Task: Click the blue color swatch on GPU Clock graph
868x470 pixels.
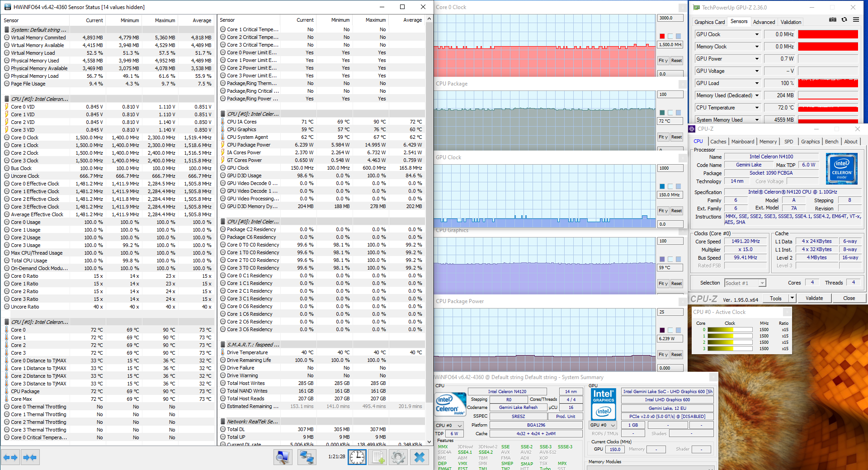Action: click(x=662, y=186)
